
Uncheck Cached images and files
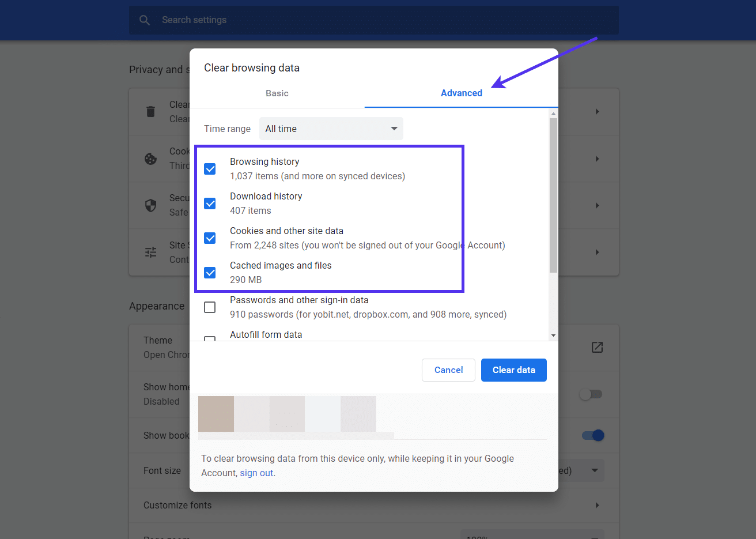(x=210, y=272)
